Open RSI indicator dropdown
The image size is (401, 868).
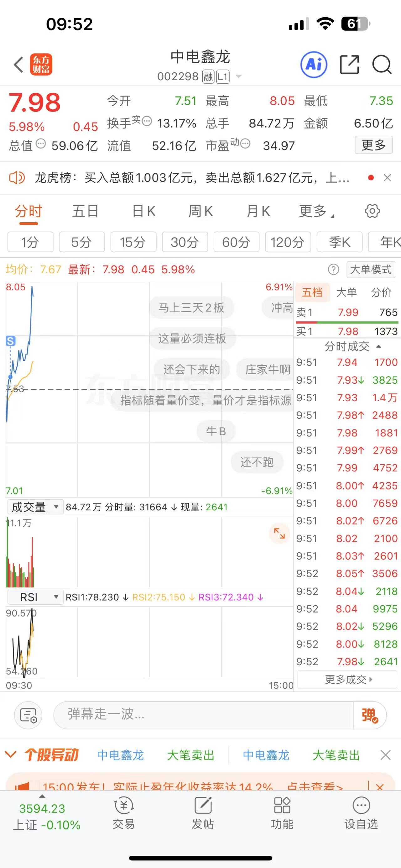coord(35,597)
